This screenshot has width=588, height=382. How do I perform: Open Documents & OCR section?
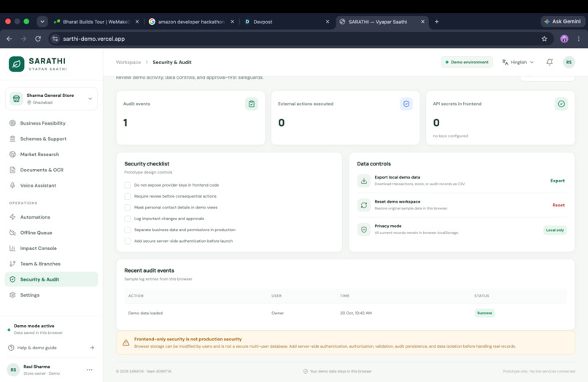[51, 170]
